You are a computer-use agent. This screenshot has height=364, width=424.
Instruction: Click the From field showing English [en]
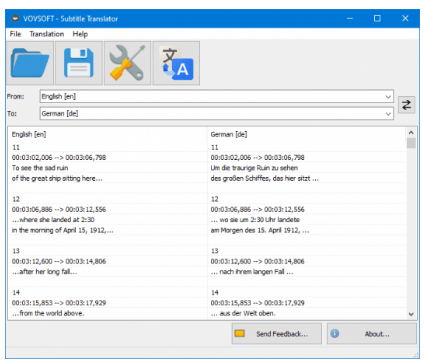coord(216,96)
